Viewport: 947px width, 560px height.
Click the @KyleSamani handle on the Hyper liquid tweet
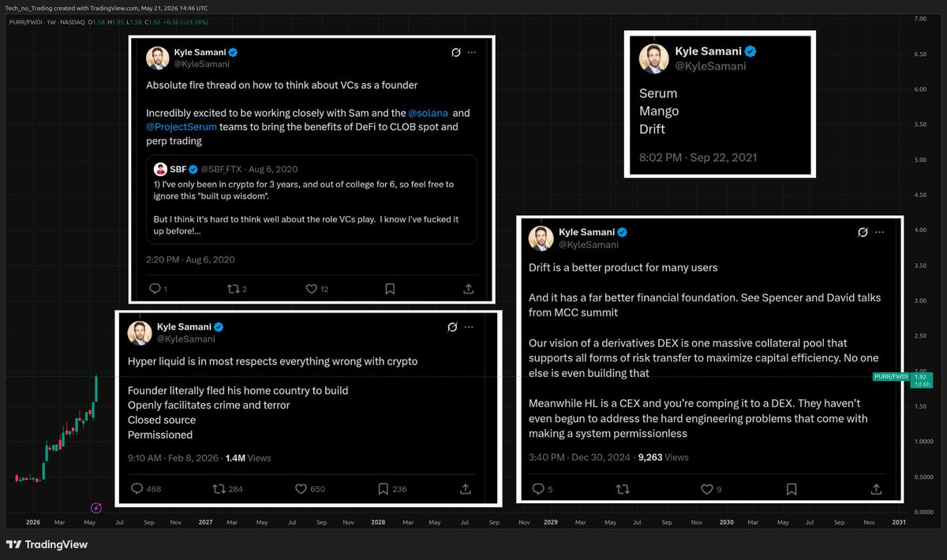pyautogui.click(x=185, y=338)
